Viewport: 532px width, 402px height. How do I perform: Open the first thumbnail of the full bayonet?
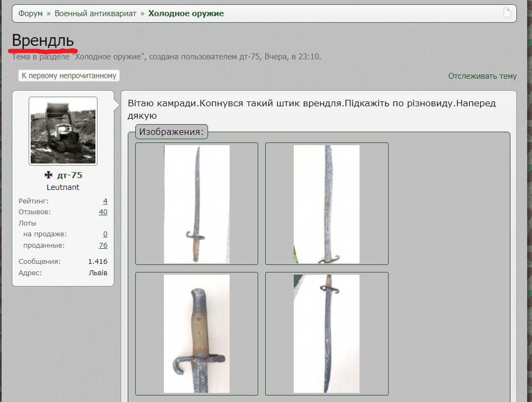(x=197, y=204)
